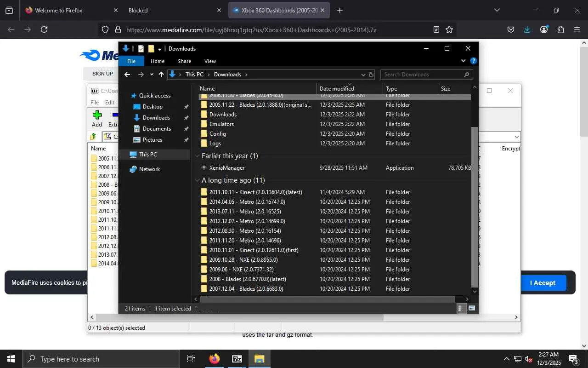Open the View ribbon tab

click(210, 61)
